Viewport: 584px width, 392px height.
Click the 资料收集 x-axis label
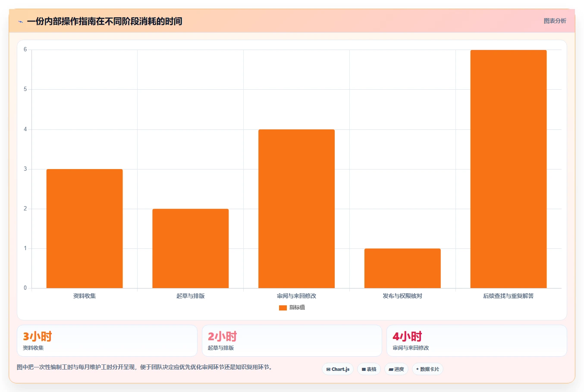[x=85, y=296]
